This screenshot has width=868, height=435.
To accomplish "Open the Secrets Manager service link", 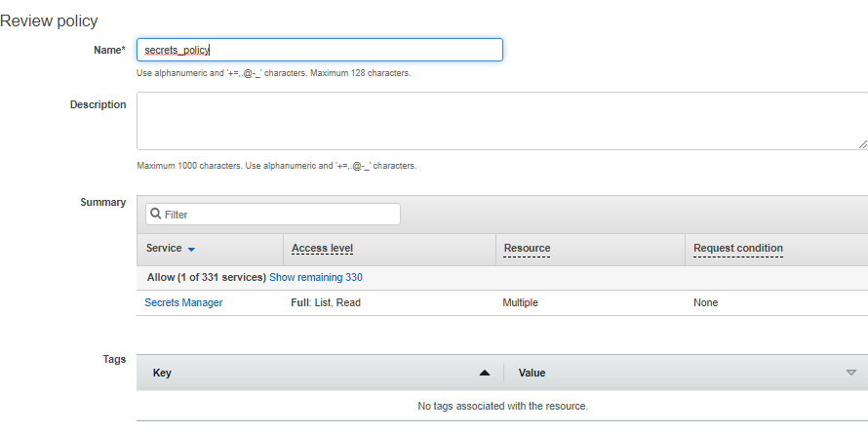I will [183, 302].
